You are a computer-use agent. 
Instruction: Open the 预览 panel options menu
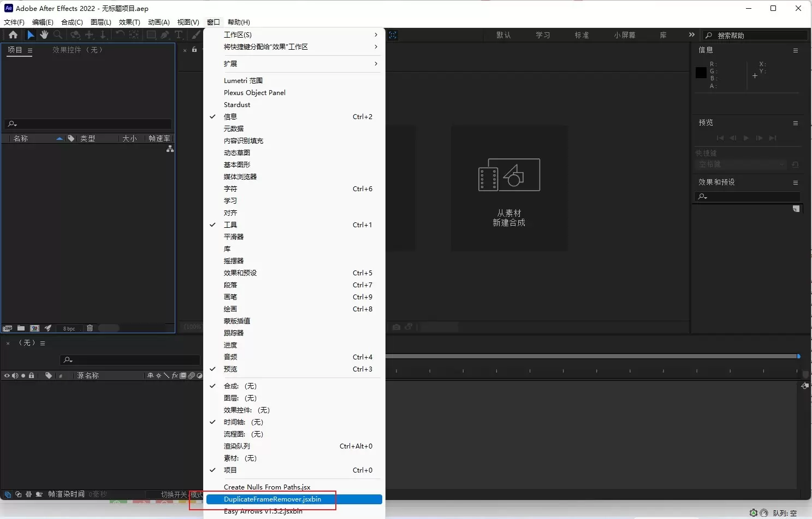(796, 123)
